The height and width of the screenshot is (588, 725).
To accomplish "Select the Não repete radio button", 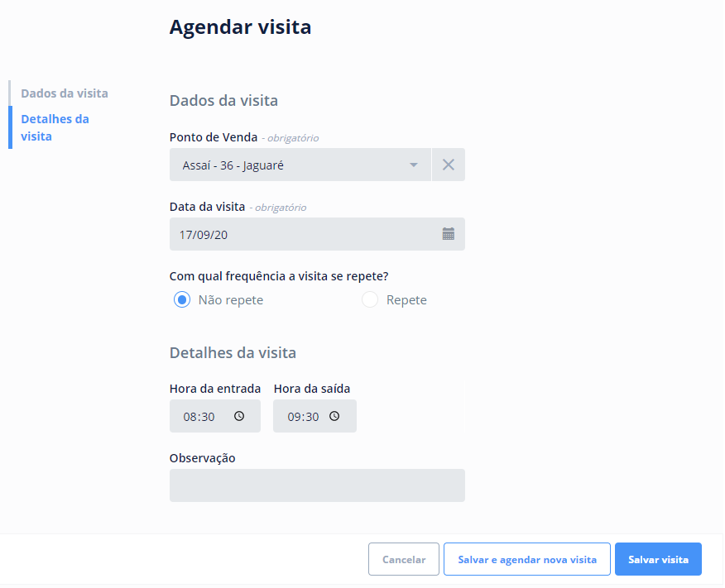I will coord(181,299).
